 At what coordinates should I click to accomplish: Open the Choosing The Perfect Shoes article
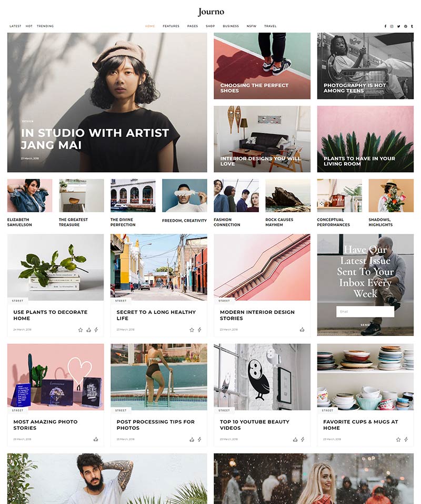(262, 66)
